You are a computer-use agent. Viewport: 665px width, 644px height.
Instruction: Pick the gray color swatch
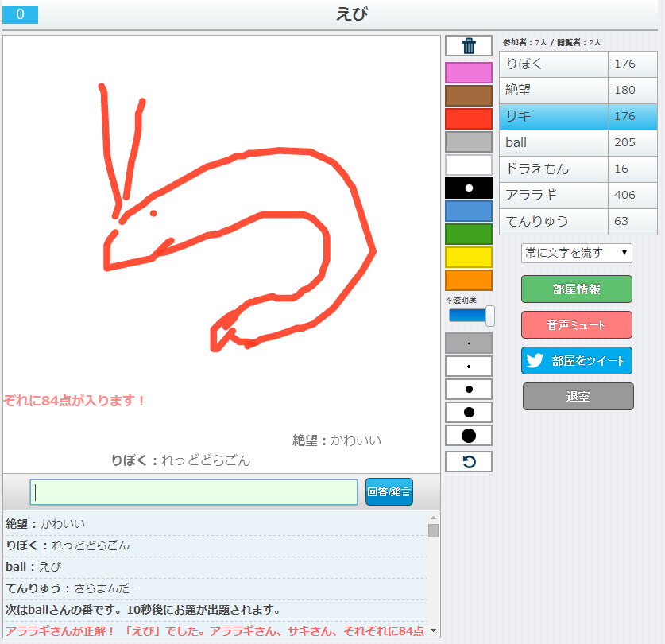[469, 142]
